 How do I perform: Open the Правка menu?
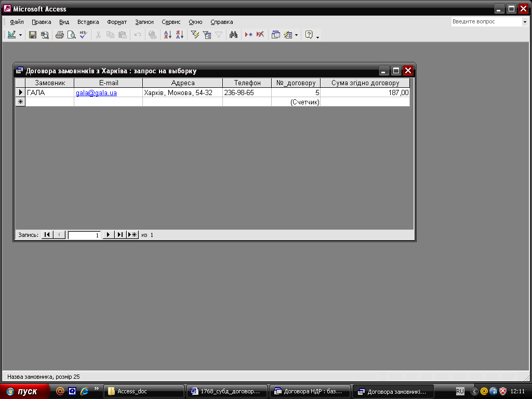[42, 22]
